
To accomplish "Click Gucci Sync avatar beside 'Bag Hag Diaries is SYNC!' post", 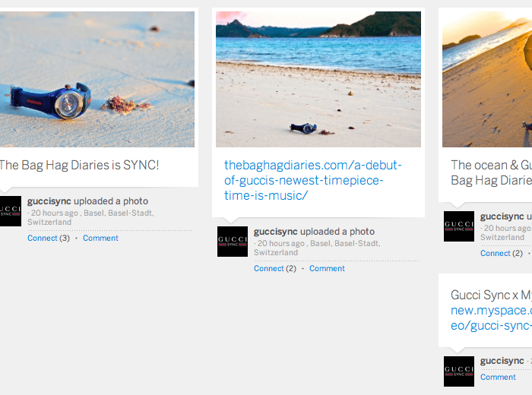I will tap(10, 211).
